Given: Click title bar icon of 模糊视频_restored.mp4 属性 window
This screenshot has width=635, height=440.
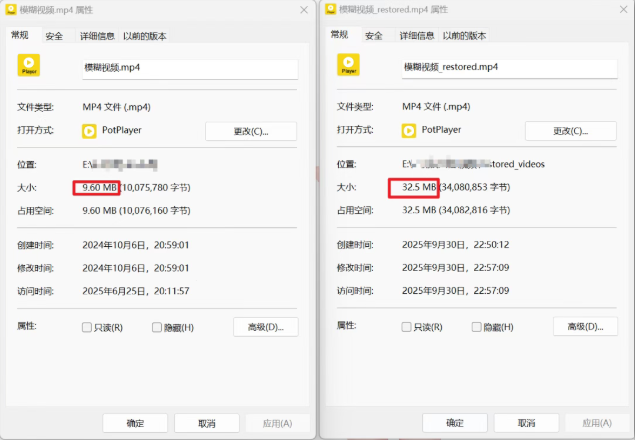Looking at the screenshot, I should (x=330, y=9).
